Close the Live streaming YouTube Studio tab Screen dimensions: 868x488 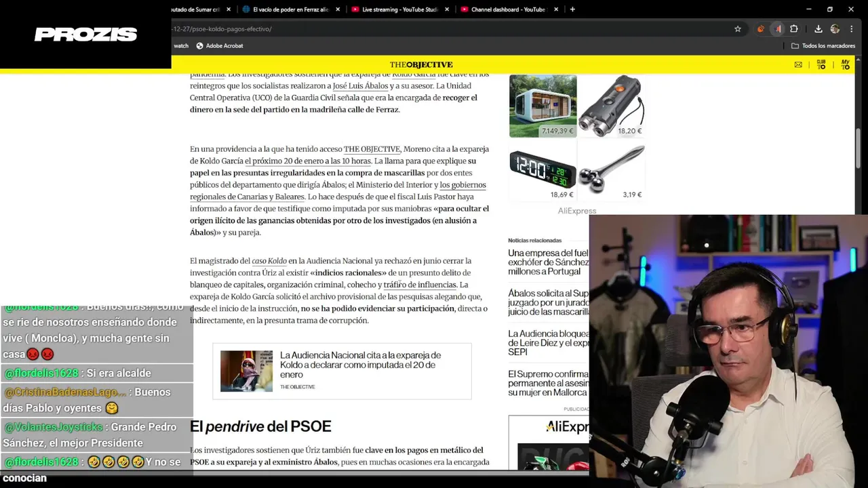point(447,9)
